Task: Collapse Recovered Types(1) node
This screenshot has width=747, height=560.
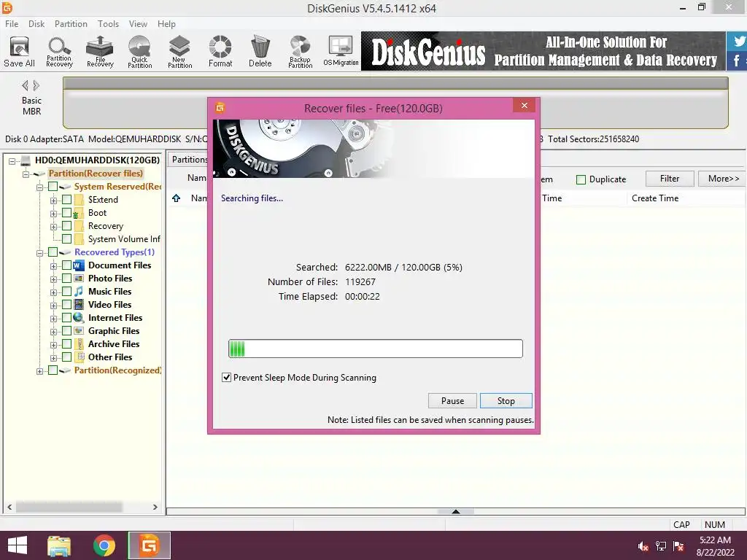Action: [40, 253]
